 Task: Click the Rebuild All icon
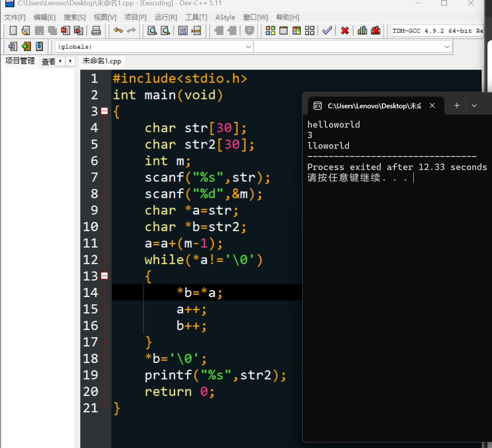[310, 31]
